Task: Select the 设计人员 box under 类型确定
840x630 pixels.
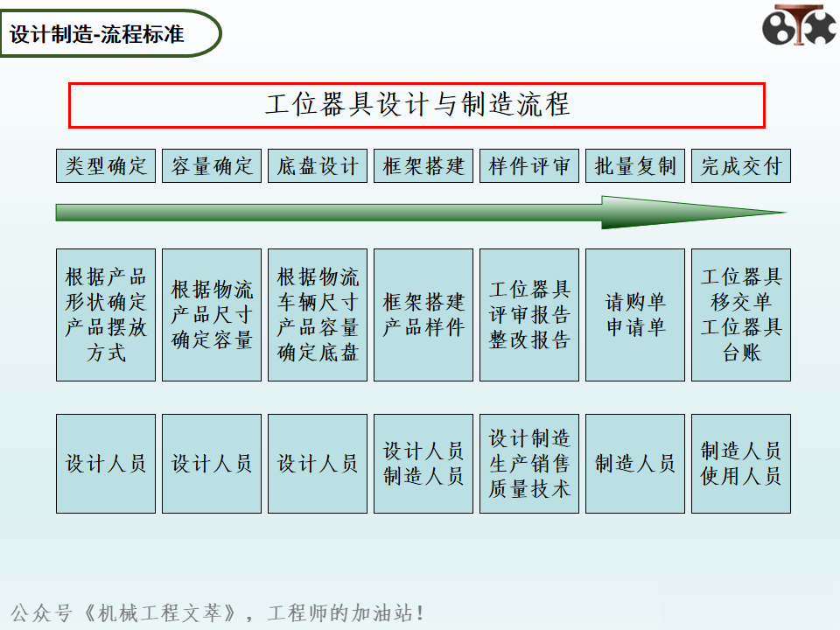Action: point(106,464)
